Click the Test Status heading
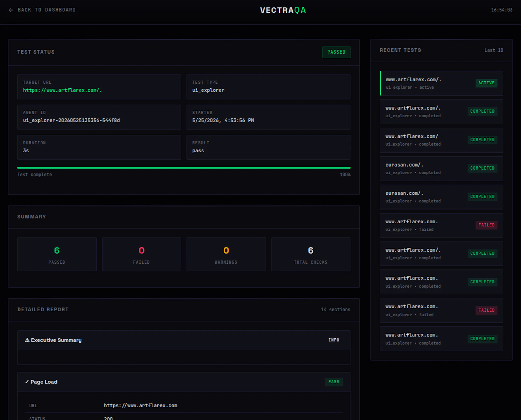Screen dimensions: 521x420 tap(36, 52)
